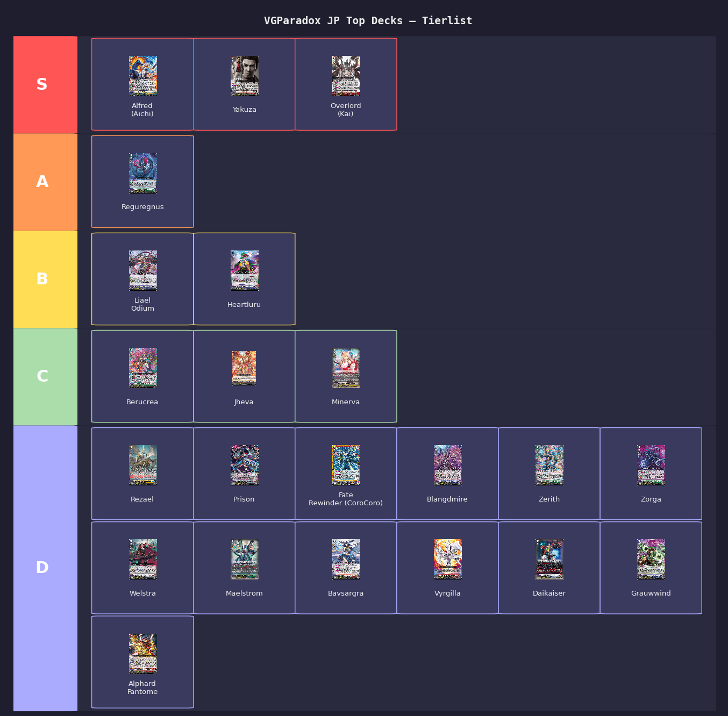Select the "Heartluru" deck name text

[244, 305]
